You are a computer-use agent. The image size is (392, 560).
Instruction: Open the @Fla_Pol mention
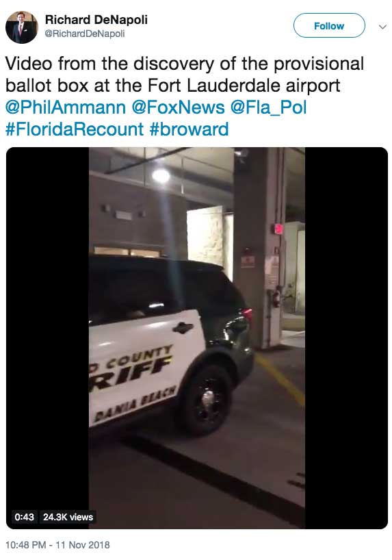click(268, 107)
